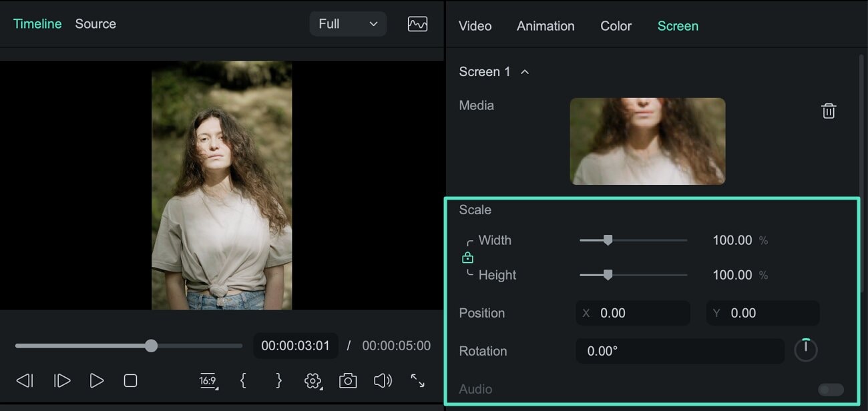The height and width of the screenshot is (411, 868).
Task: Click the properties panel vertical scrollbar
Action: 862,173
